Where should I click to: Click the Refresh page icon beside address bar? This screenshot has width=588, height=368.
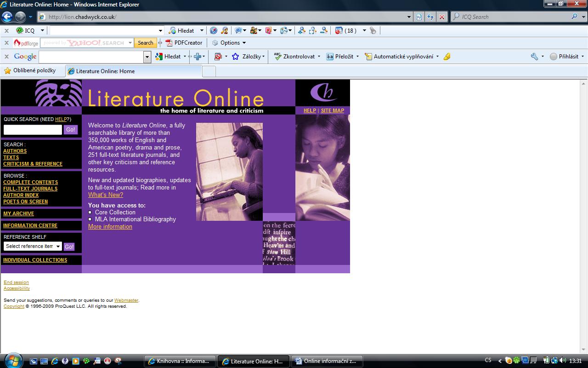[x=430, y=17]
